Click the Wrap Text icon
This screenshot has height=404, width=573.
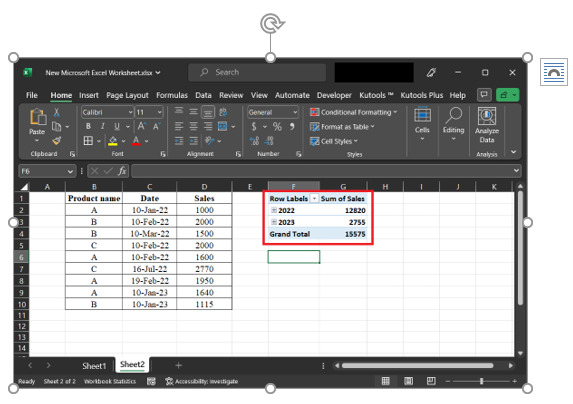(223, 112)
